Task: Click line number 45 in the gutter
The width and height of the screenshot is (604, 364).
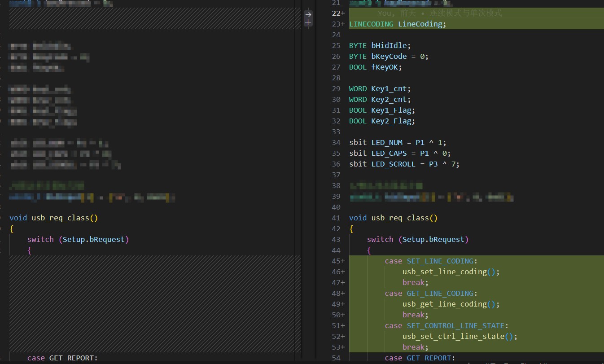Action: 337,261
